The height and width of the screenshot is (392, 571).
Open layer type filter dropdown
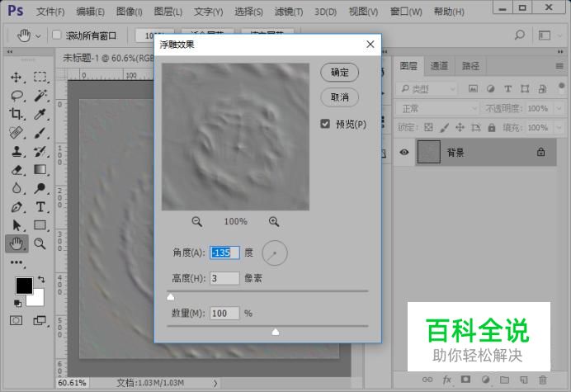pyautogui.click(x=427, y=88)
